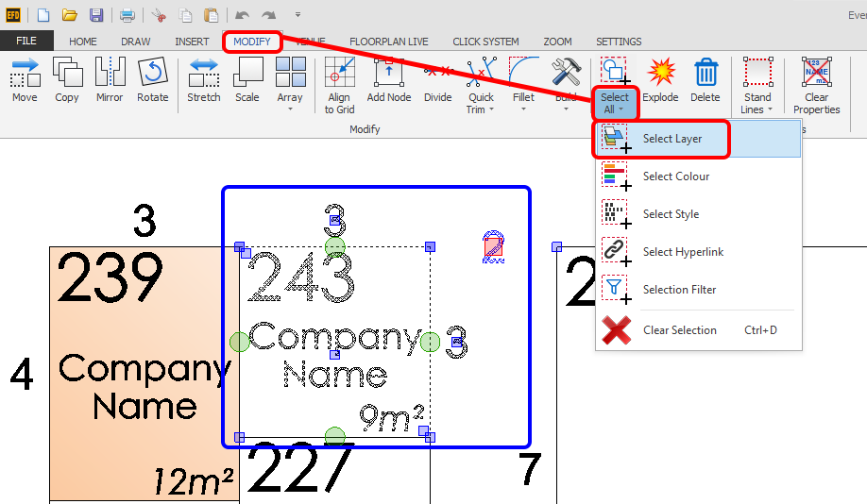The height and width of the screenshot is (504, 867).
Task: Switch to CLICK SYSTEM tab
Action: [x=485, y=42]
